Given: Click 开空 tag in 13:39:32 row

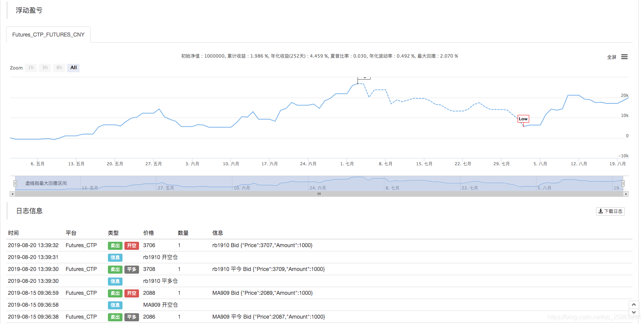Looking at the screenshot, I should [x=132, y=246].
